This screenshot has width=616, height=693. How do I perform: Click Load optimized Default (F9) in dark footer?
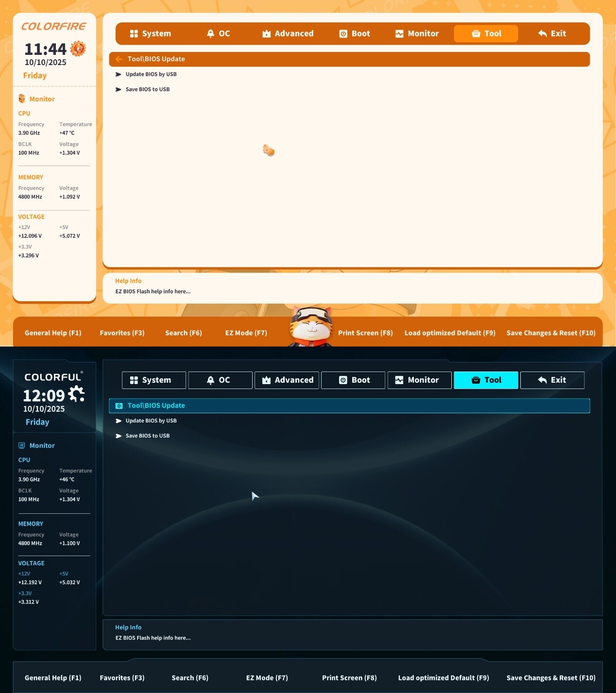coord(443,677)
